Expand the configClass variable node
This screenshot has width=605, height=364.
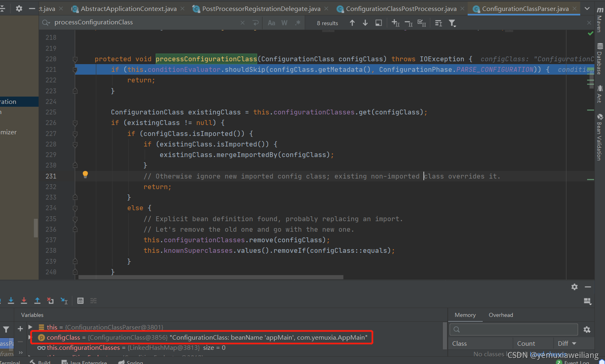pos(30,337)
